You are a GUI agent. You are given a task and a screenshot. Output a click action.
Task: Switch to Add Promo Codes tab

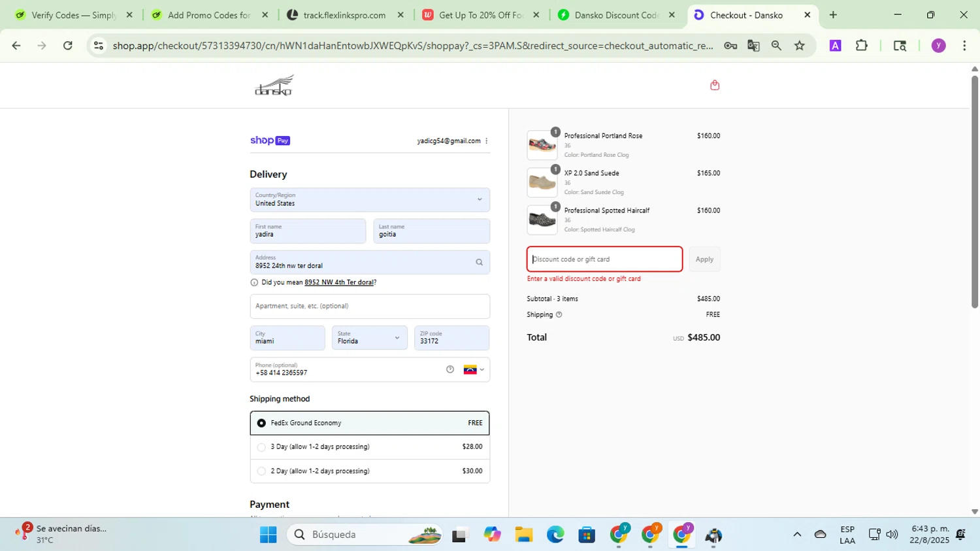pos(209,15)
